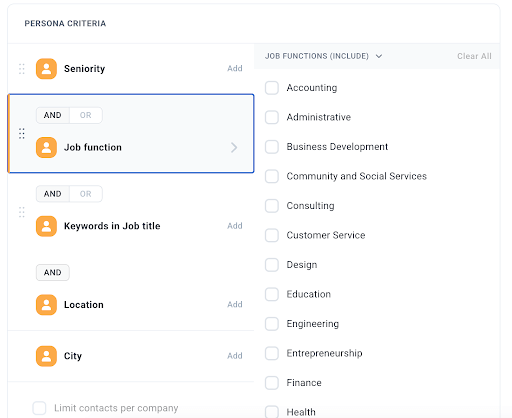Screen dimensions: 512x418
Task: Select AND operator above Keywords in Job title
Action: pyautogui.click(x=53, y=194)
